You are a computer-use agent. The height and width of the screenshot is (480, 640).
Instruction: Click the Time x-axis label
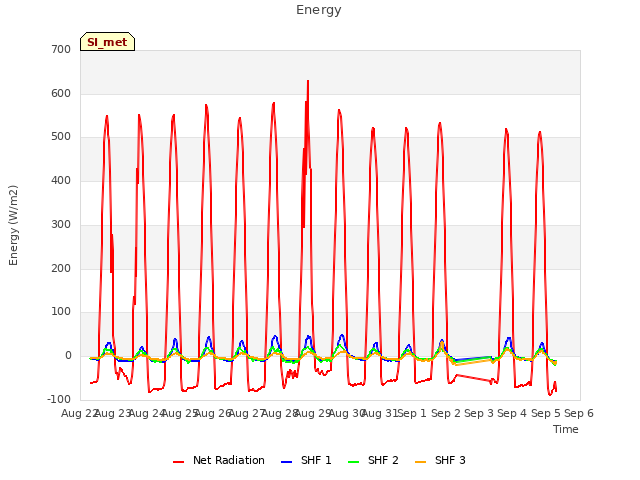566,429
